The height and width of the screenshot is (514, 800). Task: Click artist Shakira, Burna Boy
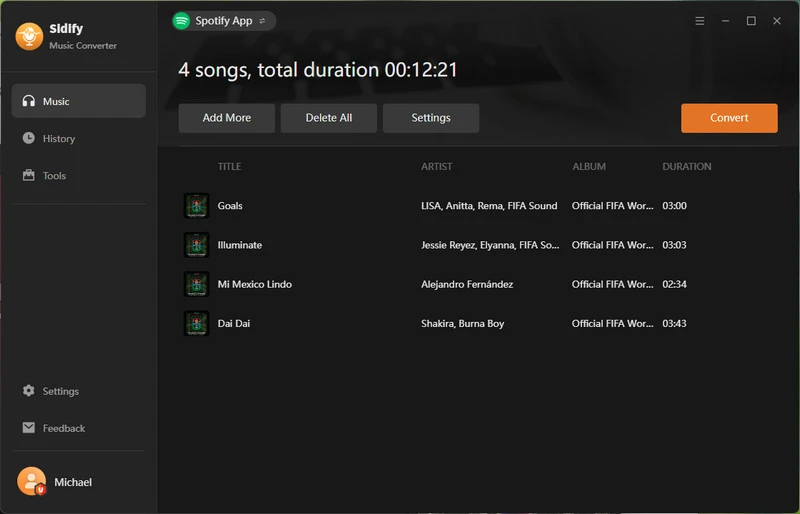click(x=462, y=324)
